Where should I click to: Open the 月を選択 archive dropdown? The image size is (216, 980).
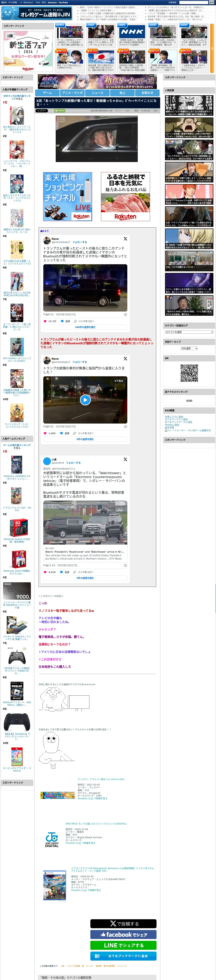189,349
